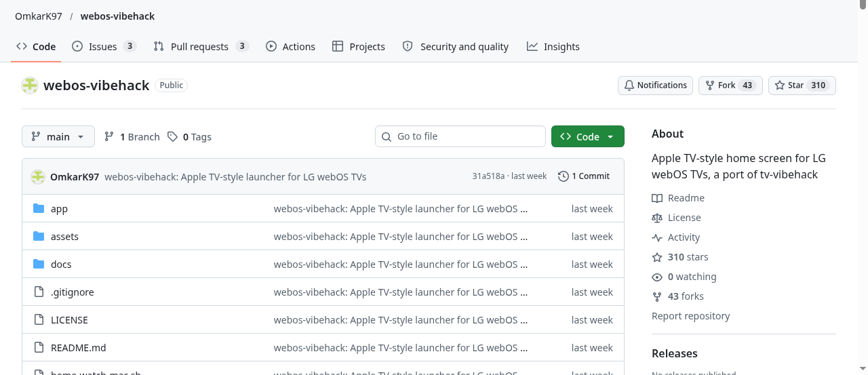View the 1 Branch link
Viewport: 868px width, 375px height.
[x=132, y=137]
